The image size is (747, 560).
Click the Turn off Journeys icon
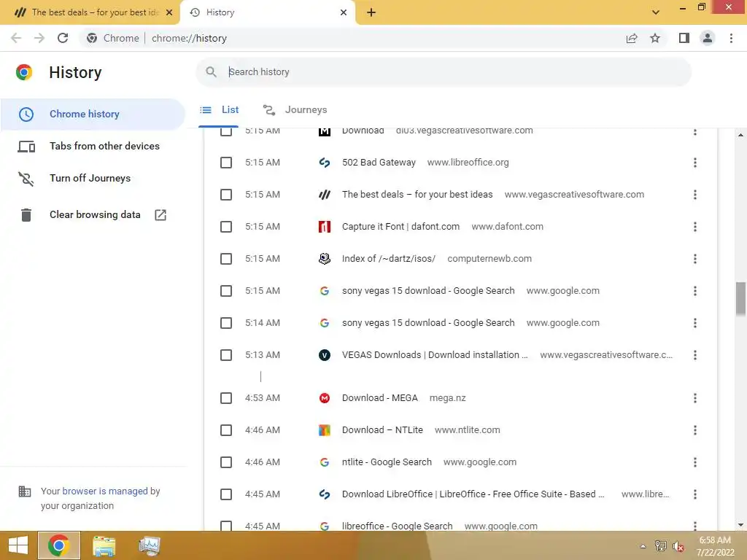(26, 179)
